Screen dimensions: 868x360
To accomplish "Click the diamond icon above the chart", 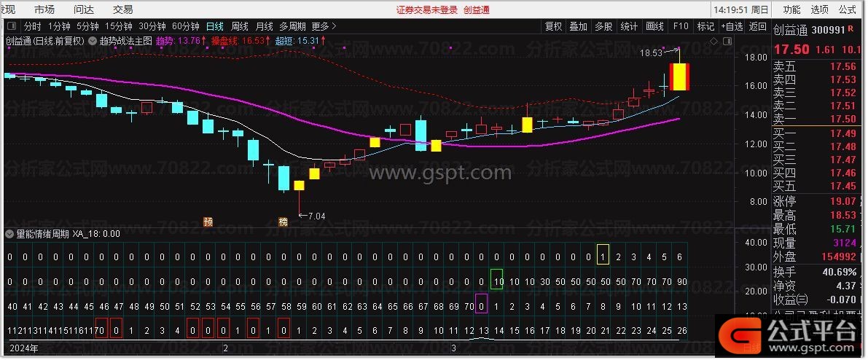I will tap(714, 41).
